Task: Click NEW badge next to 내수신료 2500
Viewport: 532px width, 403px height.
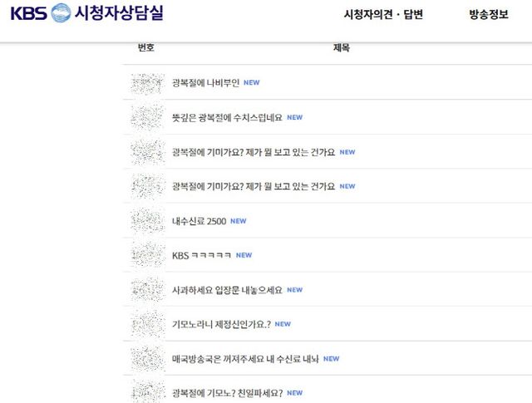Action: (x=239, y=221)
